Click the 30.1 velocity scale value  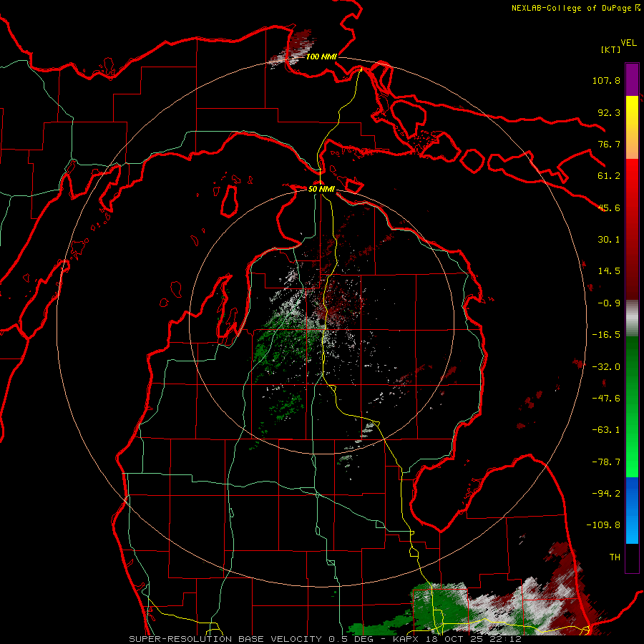pos(609,240)
